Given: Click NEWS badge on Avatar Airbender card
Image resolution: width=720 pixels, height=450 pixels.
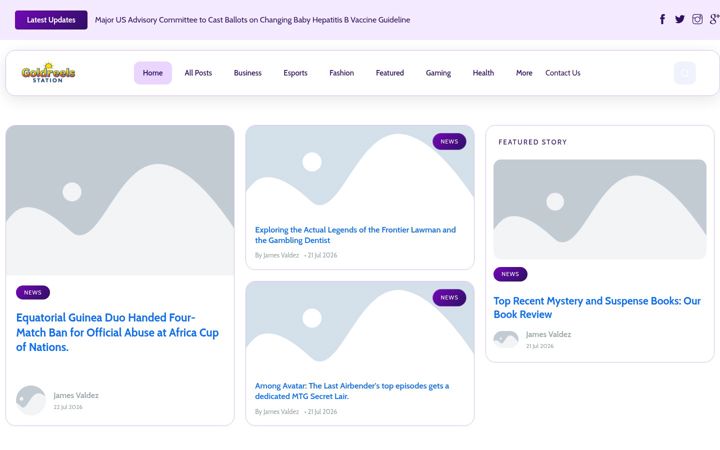Looking at the screenshot, I should tap(449, 298).
